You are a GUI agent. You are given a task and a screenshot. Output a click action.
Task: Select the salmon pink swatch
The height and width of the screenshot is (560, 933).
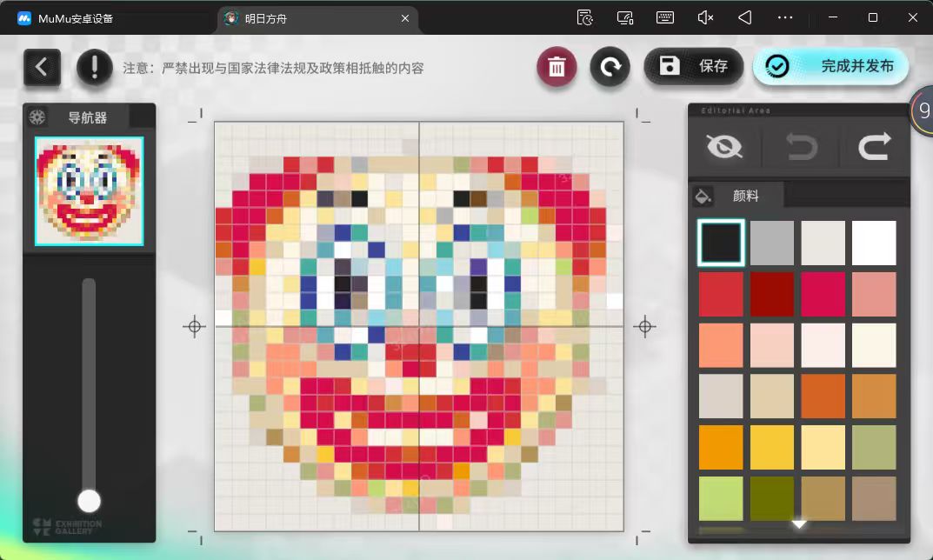(874, 294)
